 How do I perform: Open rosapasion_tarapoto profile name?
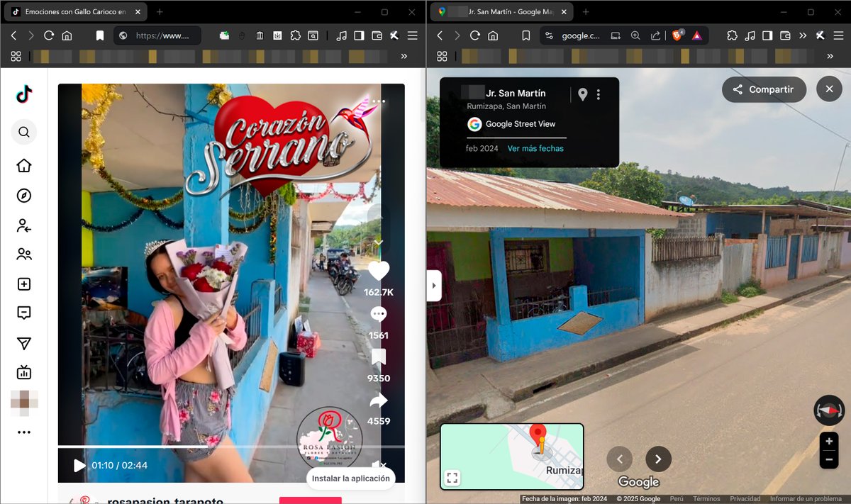165,500
